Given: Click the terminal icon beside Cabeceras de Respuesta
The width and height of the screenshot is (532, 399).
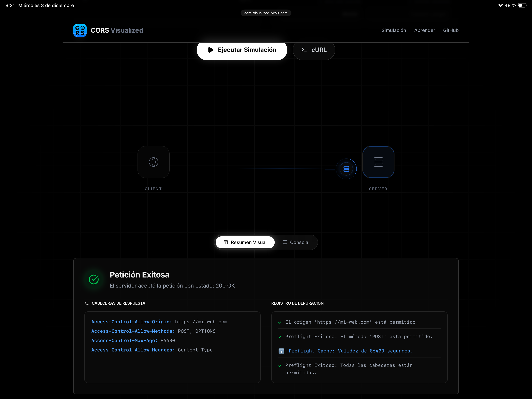Looking at the screenshot, I should click(87, 303).
